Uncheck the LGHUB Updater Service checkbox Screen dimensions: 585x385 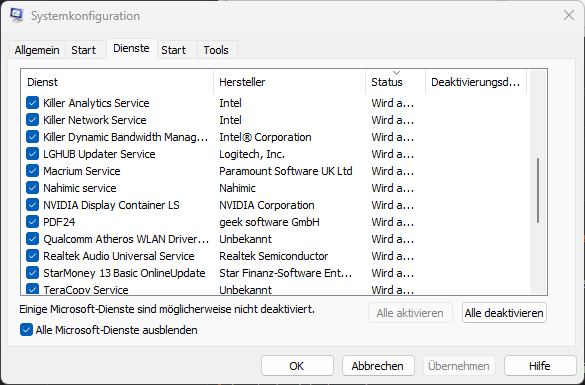tap(32, 154)
